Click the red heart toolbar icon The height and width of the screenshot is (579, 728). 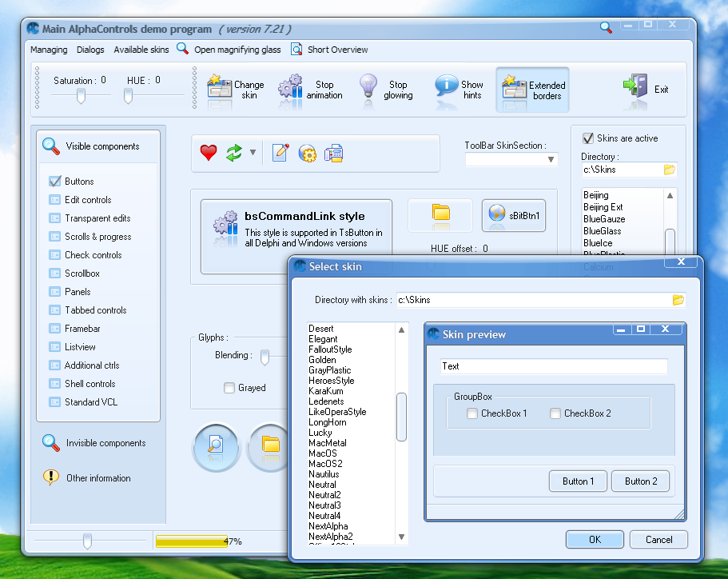209,153
